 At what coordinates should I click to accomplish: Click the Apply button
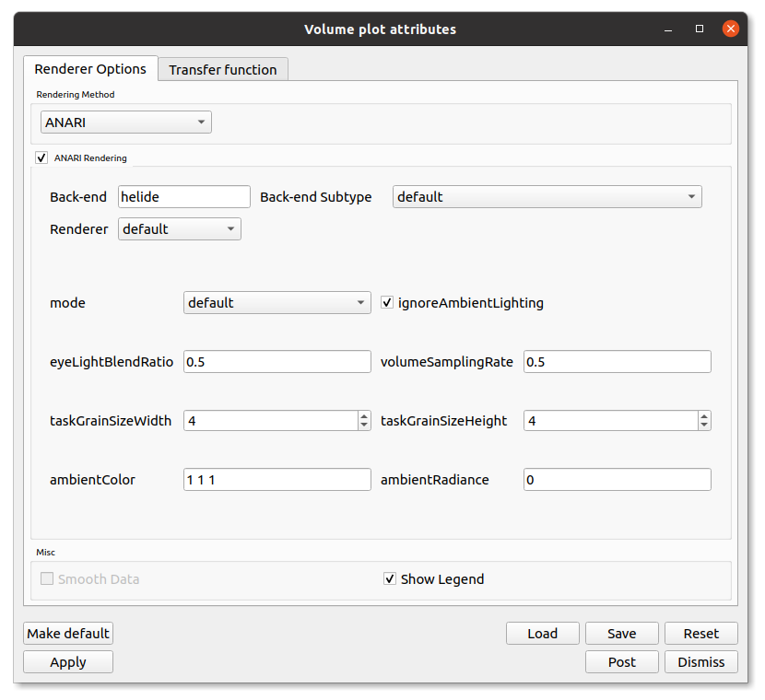point(68,662)
